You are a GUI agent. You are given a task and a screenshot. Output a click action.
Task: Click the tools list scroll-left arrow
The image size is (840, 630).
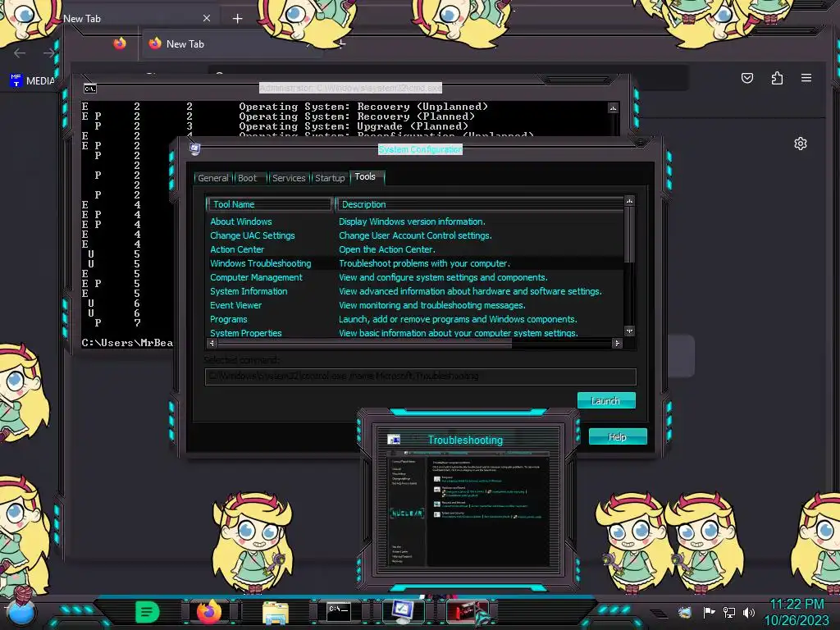pyautogui.click(x=212, y=344)
